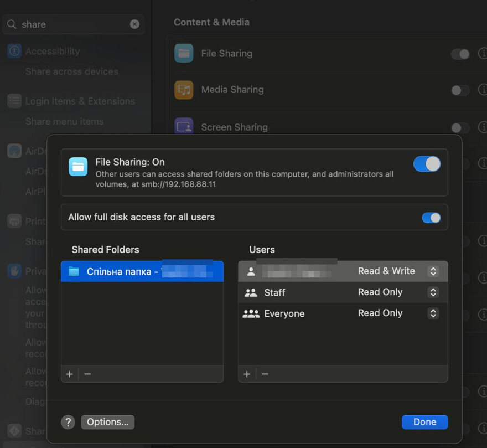Add a shared folder with plus button
Screen dimensions: 487x448
click(70, 374)
